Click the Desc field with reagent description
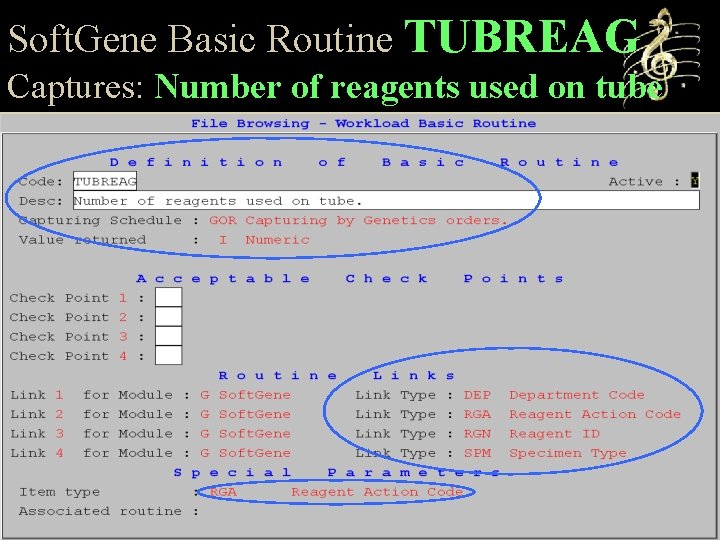Screen dimensions: 720x540 tap(387, 201)
